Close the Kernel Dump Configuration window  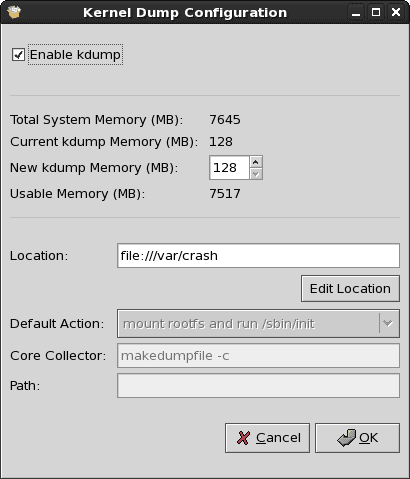pyautogui.click(x=396, y=13)
